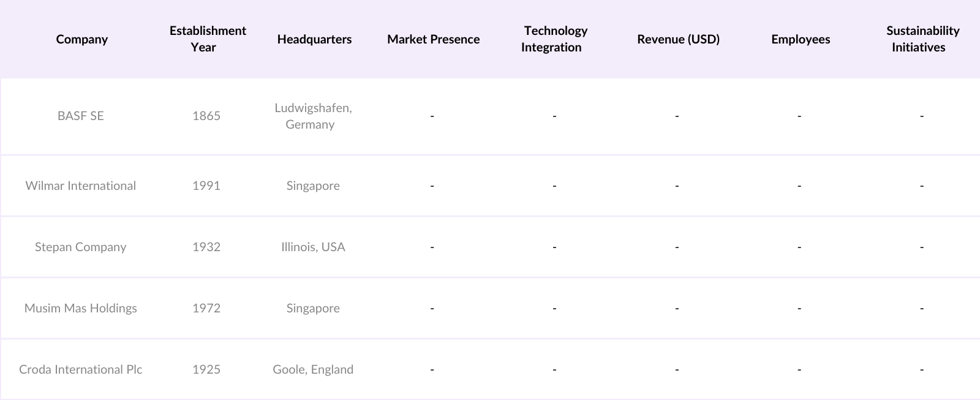Select the 1991 establishment year cell

coord(206,186)
